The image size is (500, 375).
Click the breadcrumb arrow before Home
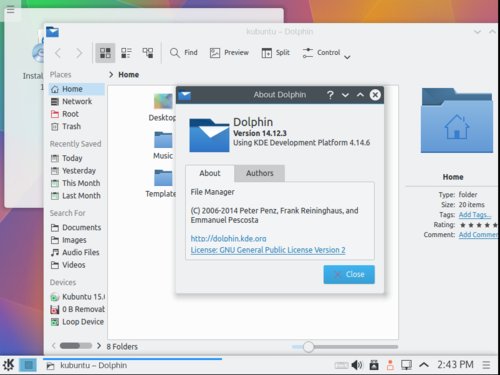pyautogui.click(x=111, y=75)
